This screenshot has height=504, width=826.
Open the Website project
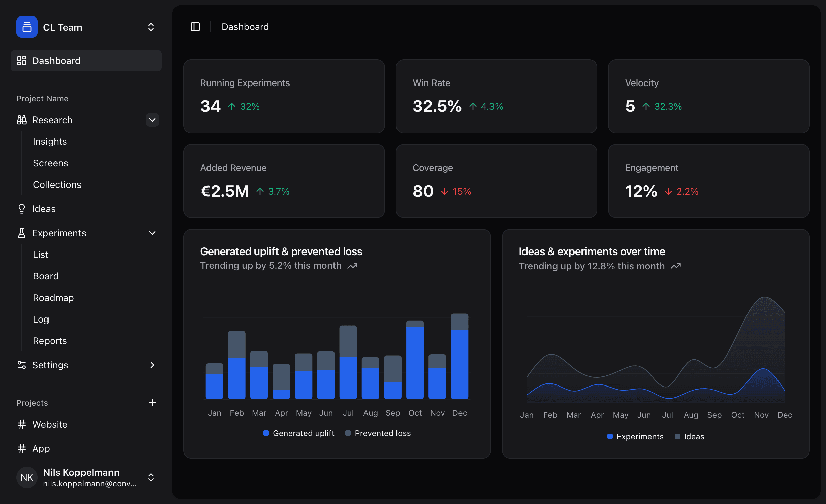50,424
